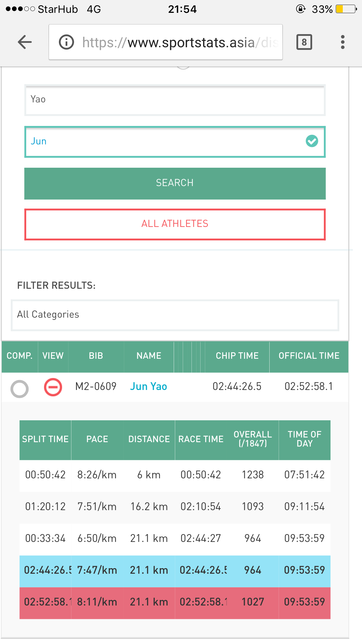Open the site info icon
Image resolution: width=362 pixels, height=644 pixels.
[x=66, y=42]
